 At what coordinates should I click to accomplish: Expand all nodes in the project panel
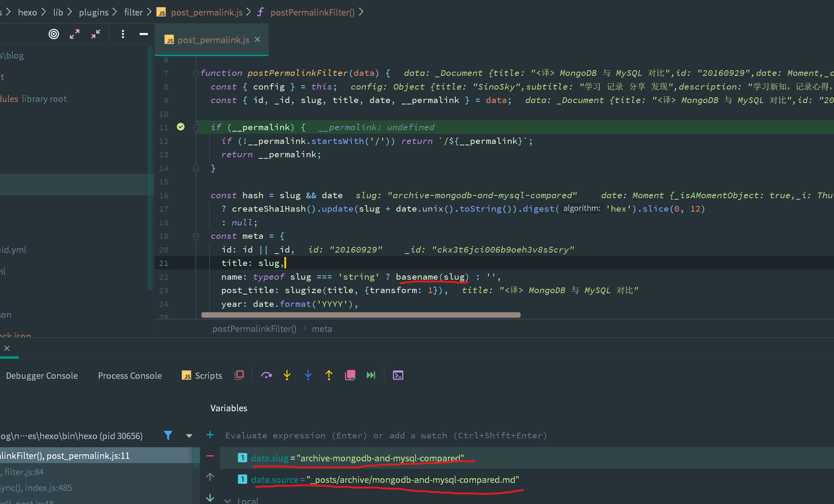pos(74,34)
